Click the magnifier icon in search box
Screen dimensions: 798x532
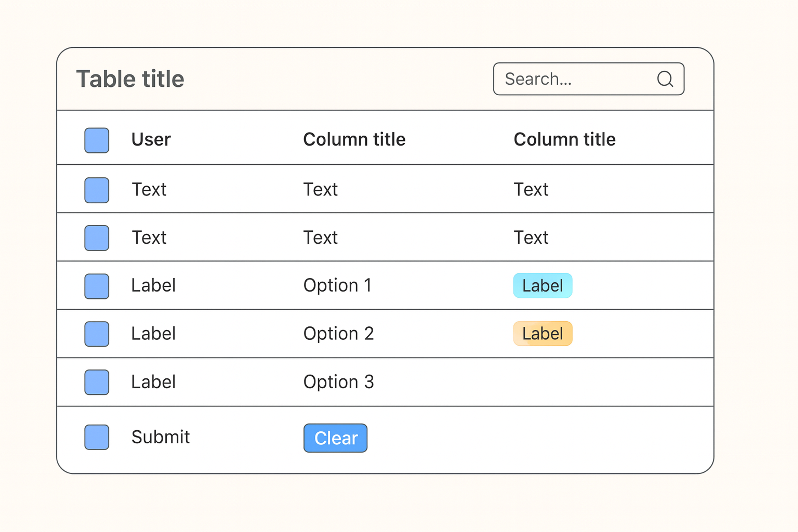click(x=665, y=79)
